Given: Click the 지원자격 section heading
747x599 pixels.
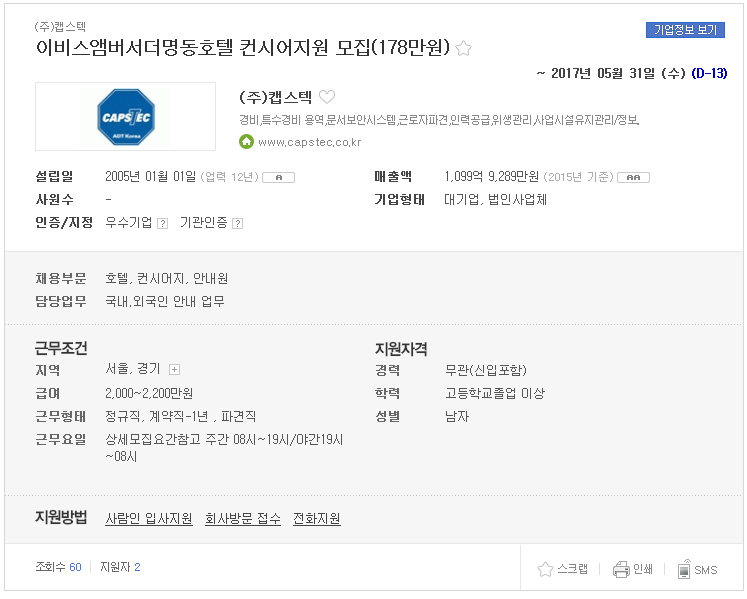Looking at the screenshot, I should click(401, 349).
